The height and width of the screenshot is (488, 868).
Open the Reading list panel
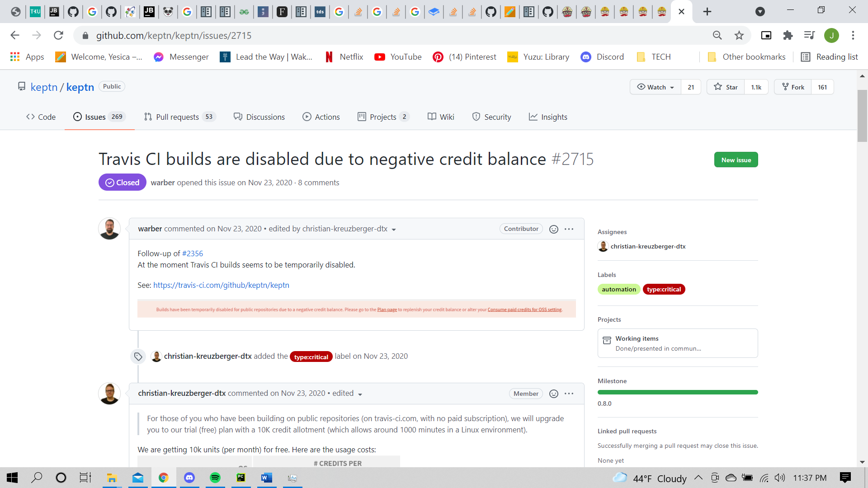(x=830, y=57)
